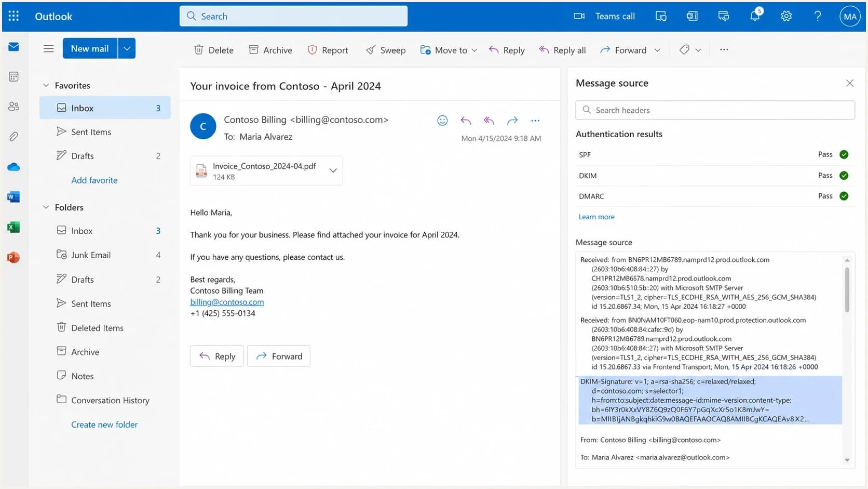Click Add favorite link
868x489 pixels.
point(94,180)
